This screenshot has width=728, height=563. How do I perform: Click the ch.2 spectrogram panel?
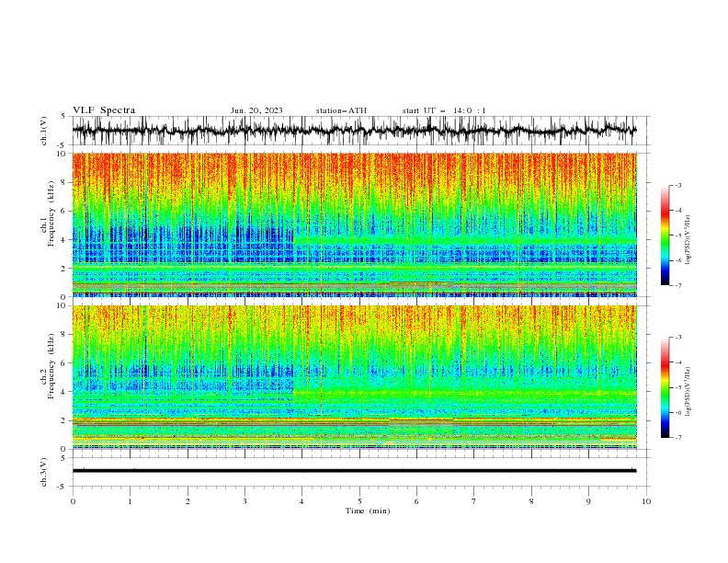click(x=354, y=377)
